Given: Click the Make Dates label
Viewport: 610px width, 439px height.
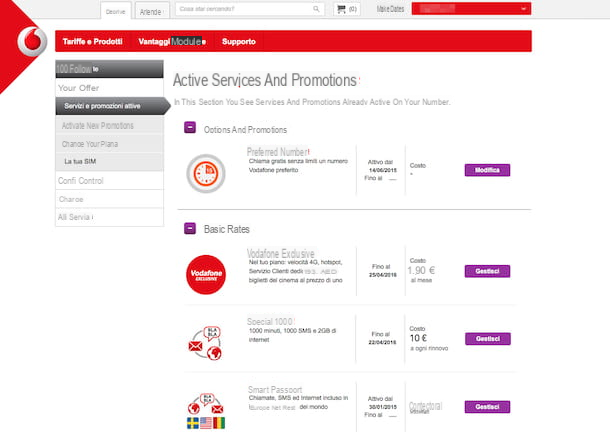Looking at the screenshot, I should coord(390,9).
